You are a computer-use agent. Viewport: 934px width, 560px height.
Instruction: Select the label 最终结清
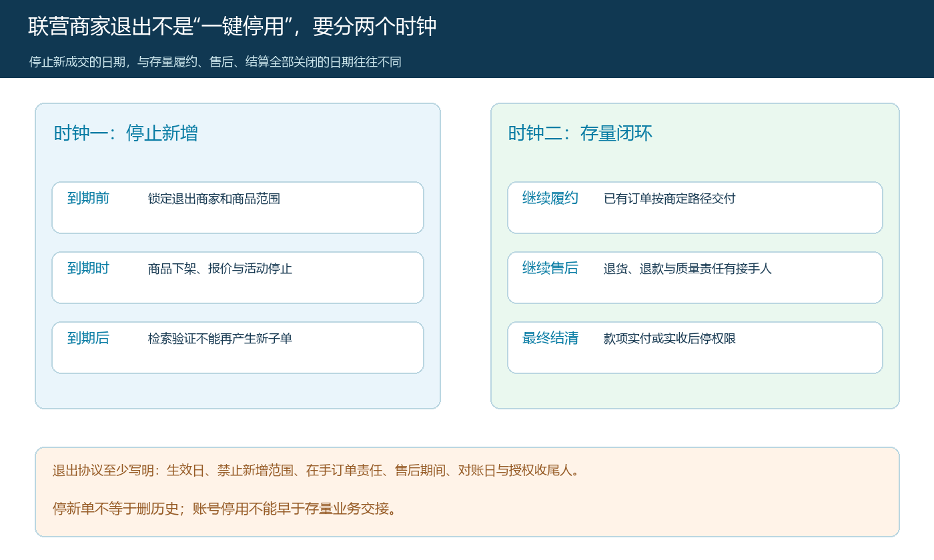550,338
